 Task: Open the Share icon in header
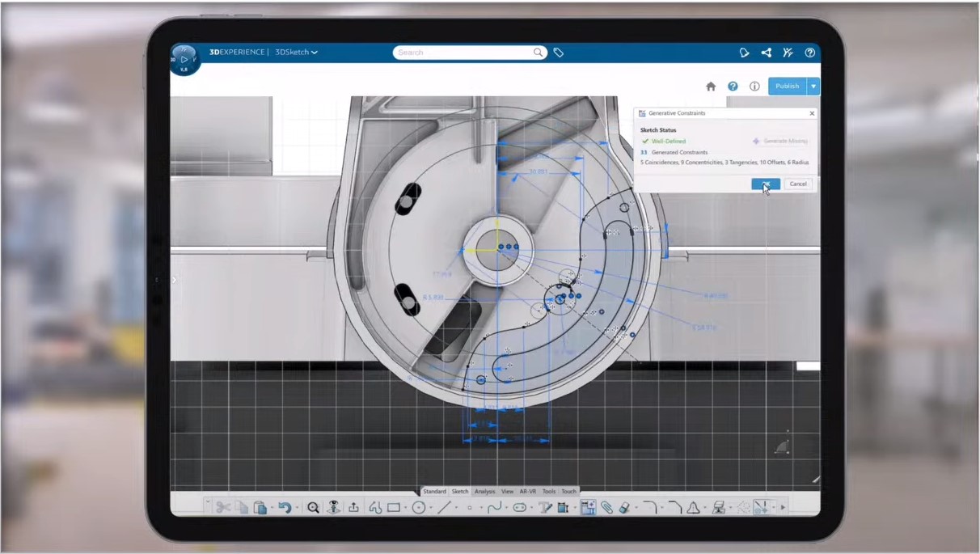click(766, 53)
